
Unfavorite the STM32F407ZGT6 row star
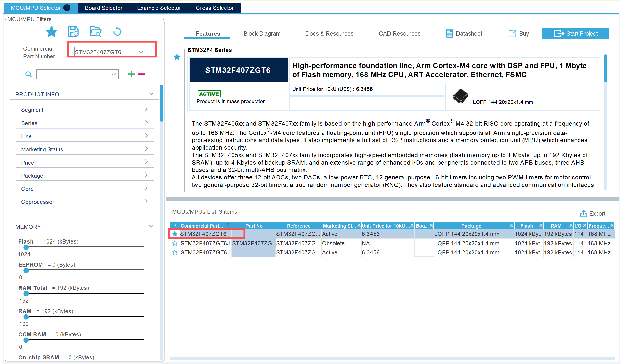pos(175,234)
